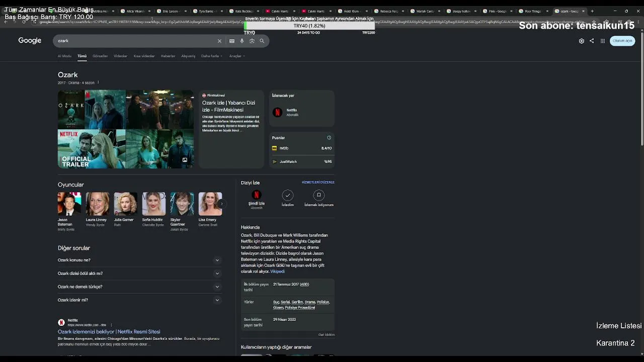
Task: Open the three-dot menu beside Ozark subtitle
Action: (x=98, y=82)
